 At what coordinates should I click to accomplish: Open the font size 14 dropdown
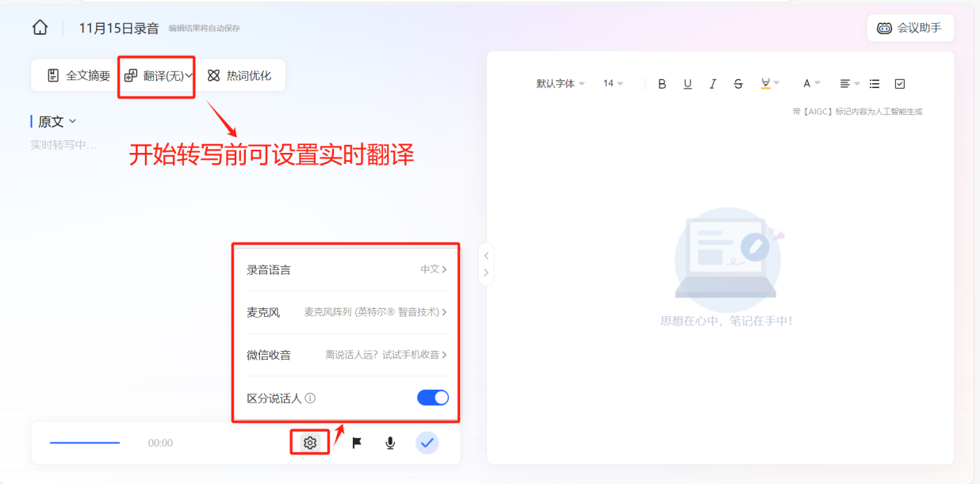[614, 84]
